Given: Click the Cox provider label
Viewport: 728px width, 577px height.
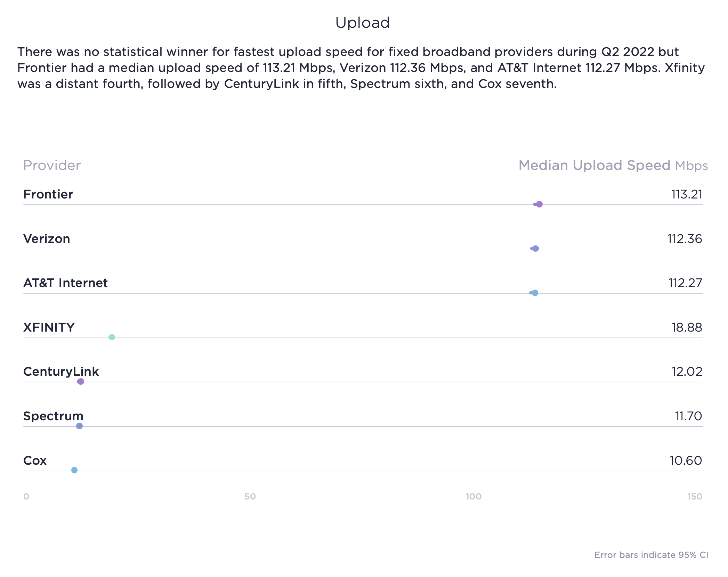Looking at the screenshot, I should point(35,461).
